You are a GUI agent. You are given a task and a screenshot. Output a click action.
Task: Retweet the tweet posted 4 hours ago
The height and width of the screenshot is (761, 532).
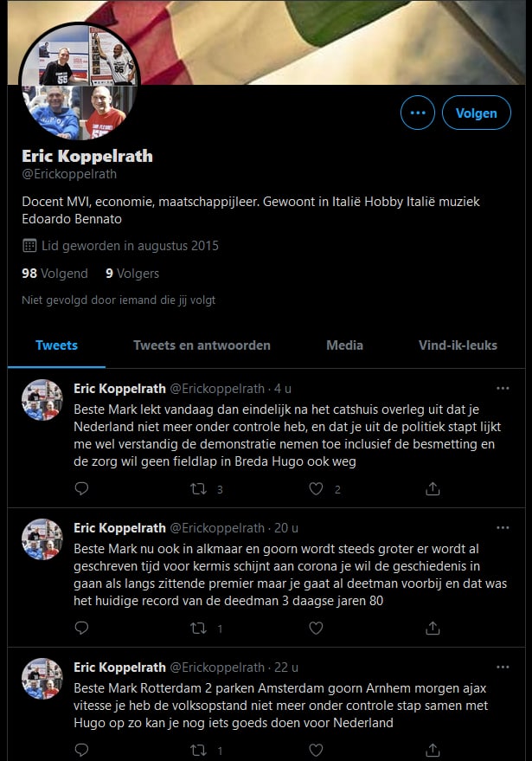click(199, 489)
